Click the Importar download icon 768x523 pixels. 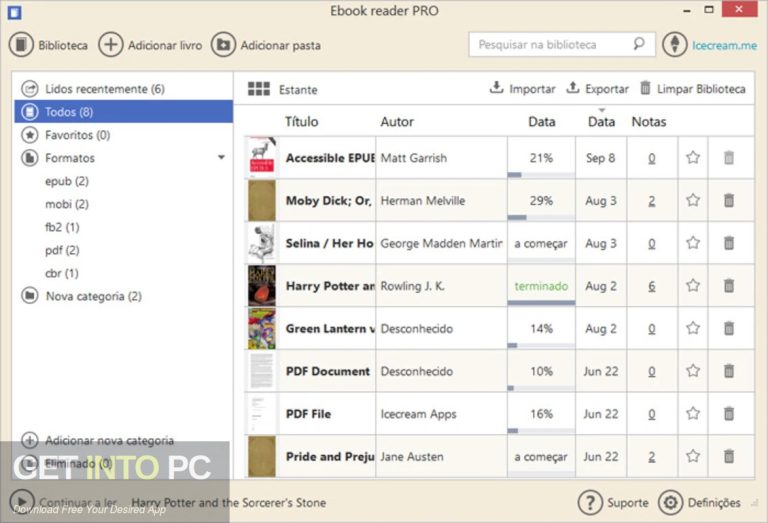click(496, 88)
